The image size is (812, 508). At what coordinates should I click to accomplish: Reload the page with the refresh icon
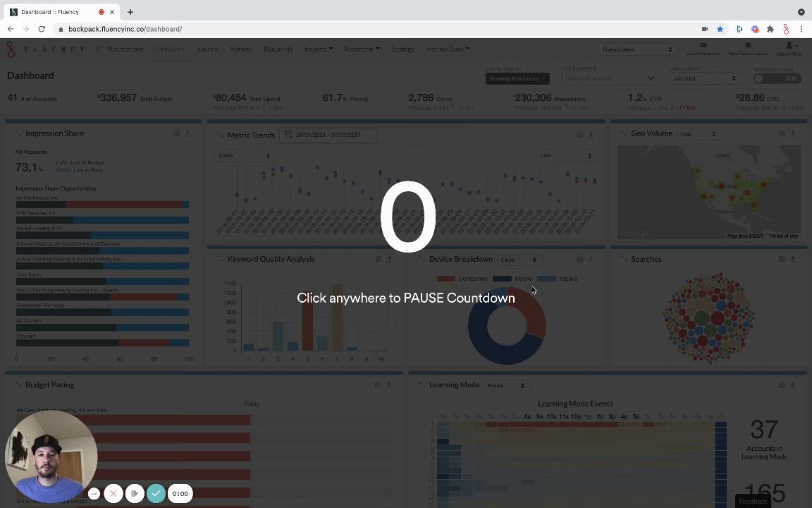coord(42,29)
